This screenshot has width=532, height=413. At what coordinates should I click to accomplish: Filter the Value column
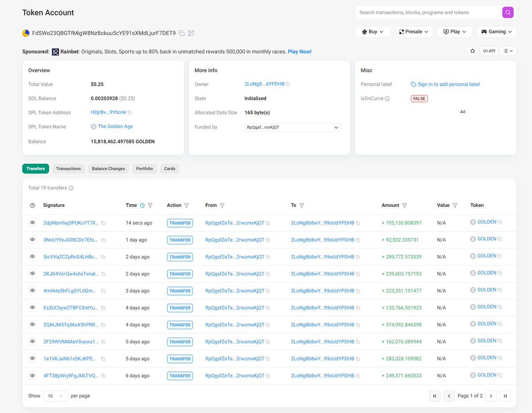(455, 205)
